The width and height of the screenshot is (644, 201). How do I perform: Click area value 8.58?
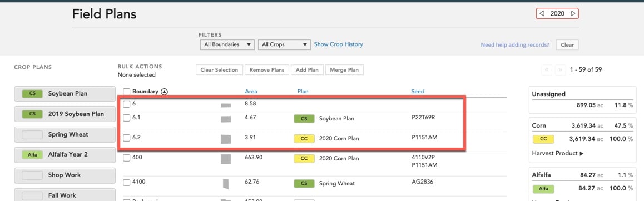(250, 104)
